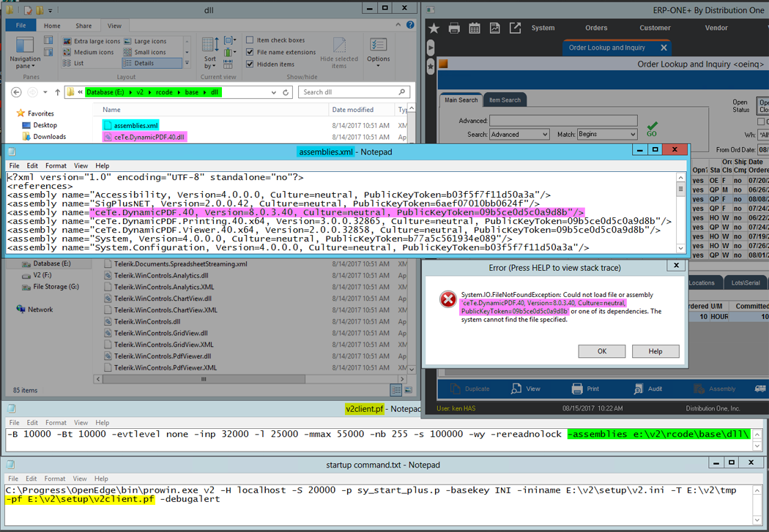Select Network in Explorer navigation pane
This screenshot has height=532, width=769.
(35, 310)
